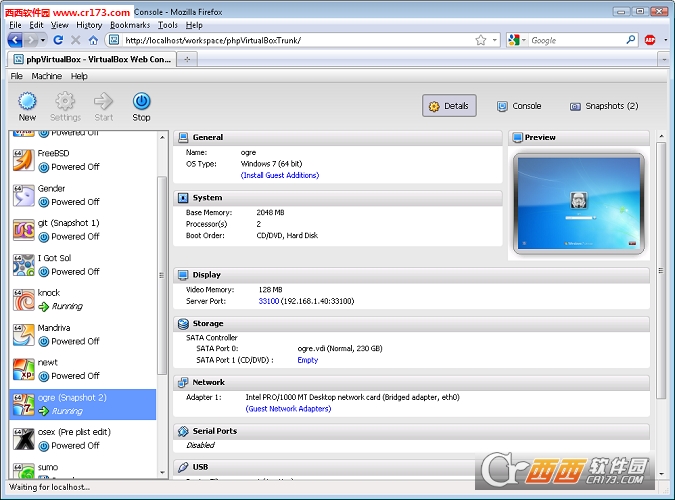
Task: Click the Empty CD/DVD link
Action: (307, 360)
